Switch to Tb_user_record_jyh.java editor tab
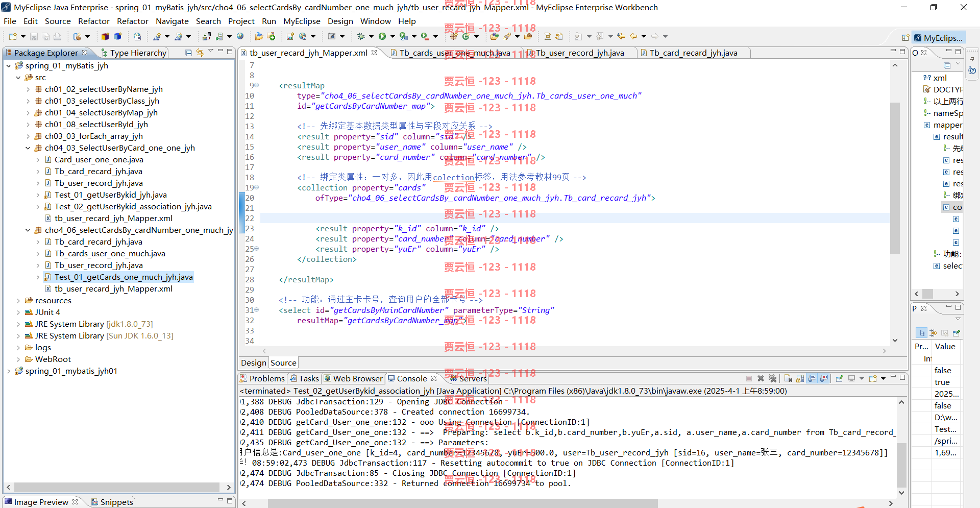 pos(579,53)
